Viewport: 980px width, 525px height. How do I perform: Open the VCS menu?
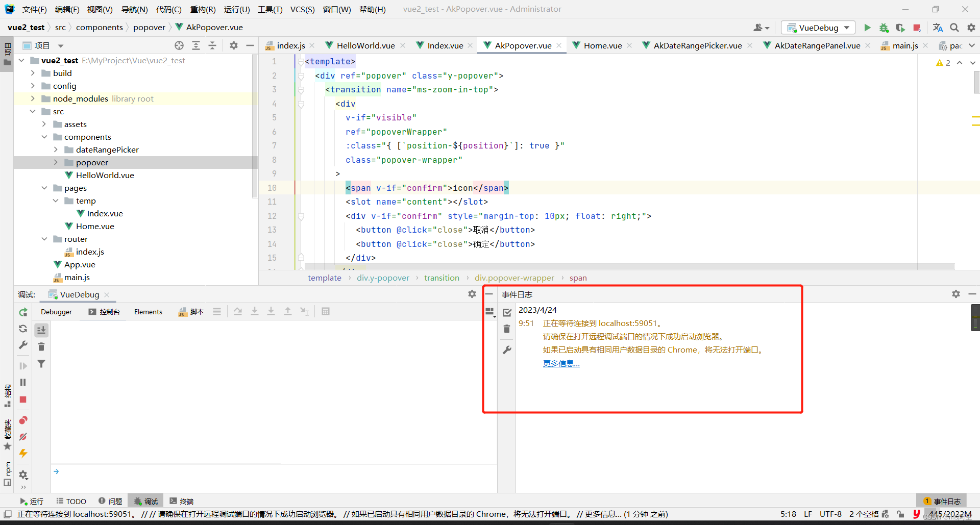[302, 9]
